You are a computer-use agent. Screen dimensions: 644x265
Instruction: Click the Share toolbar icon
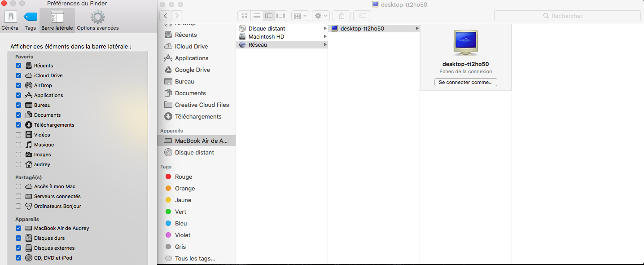click(342, 16)
